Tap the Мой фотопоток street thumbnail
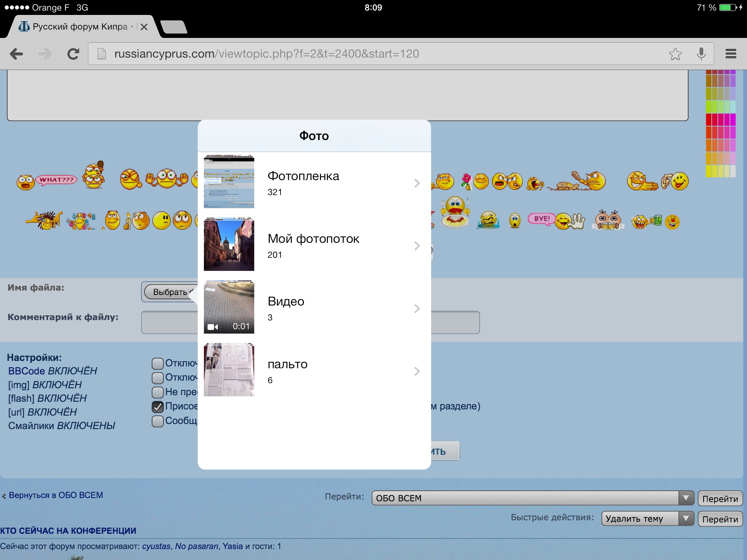The height and width of the screenshot is (560, 747). click(229, 245)
